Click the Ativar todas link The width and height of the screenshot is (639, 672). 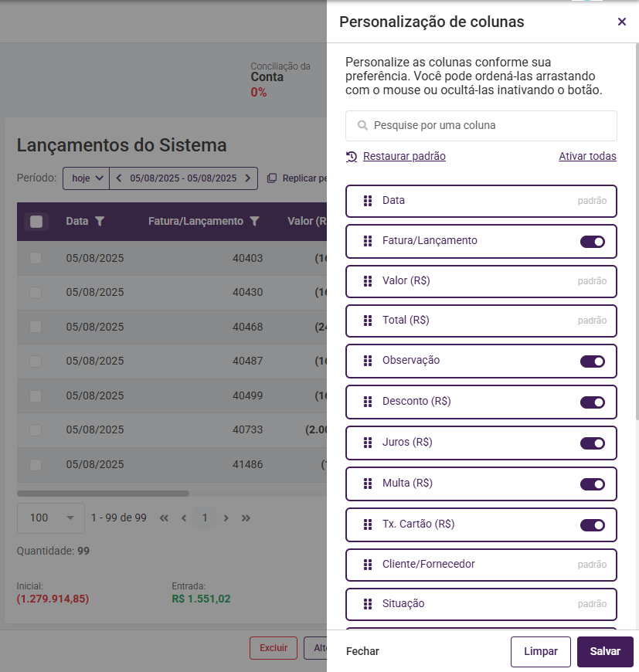pyautogui.click(x=587, y=156)
